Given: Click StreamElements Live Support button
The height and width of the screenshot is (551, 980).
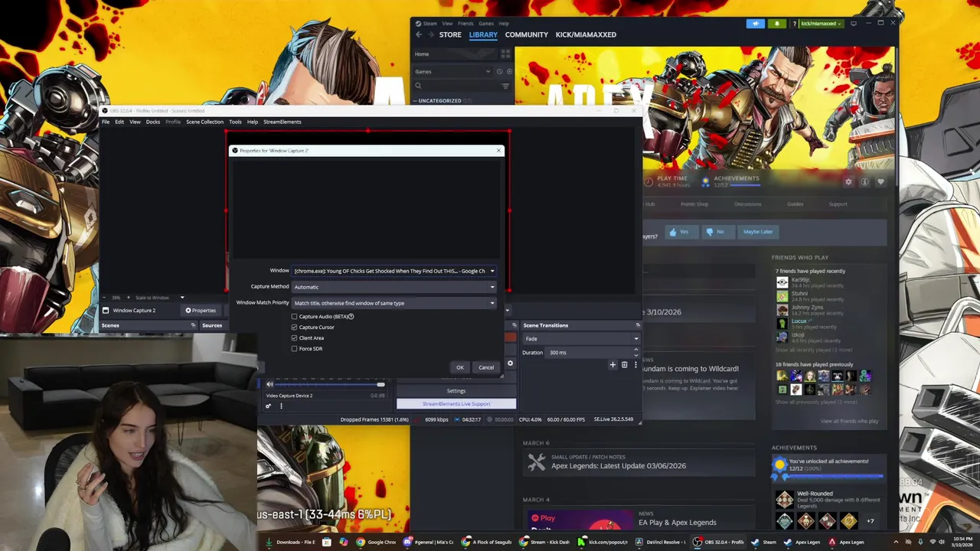Looking at the screenshot, I should pyautogui.click(x=456, y=404).
